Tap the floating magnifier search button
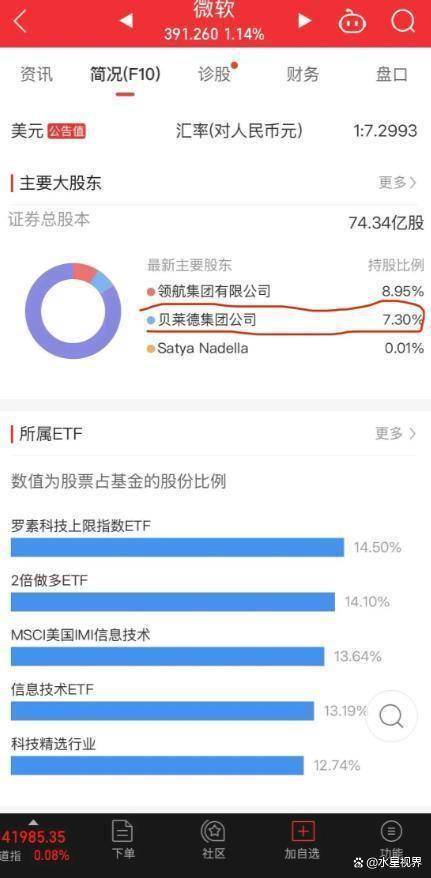The image size is (431, 878). tap(391, 716)
